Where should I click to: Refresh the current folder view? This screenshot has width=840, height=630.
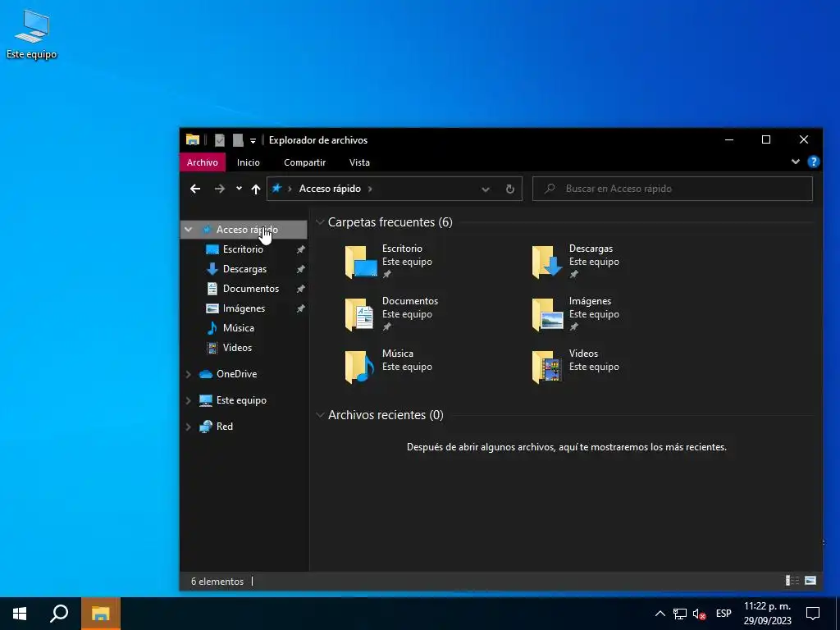(x=510, y=189)
